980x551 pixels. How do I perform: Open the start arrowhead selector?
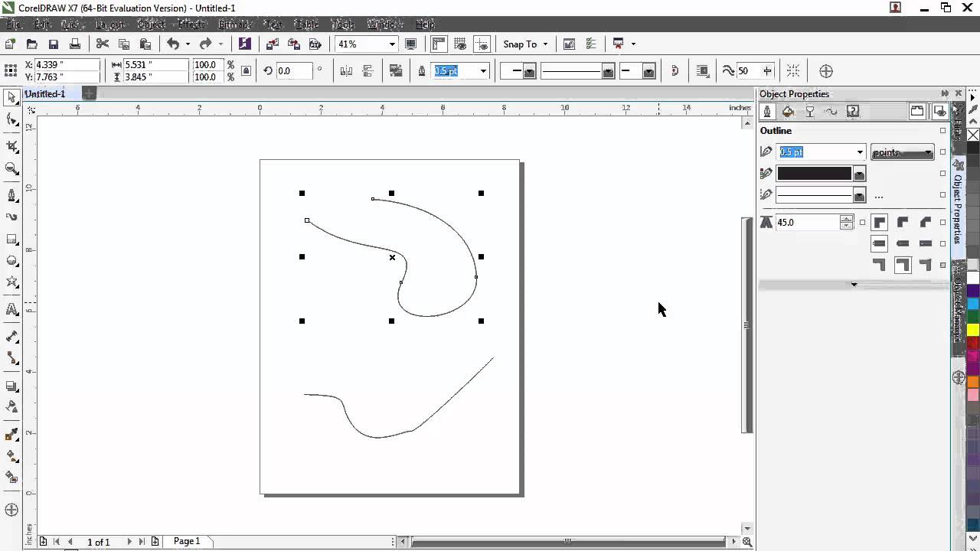518,71
